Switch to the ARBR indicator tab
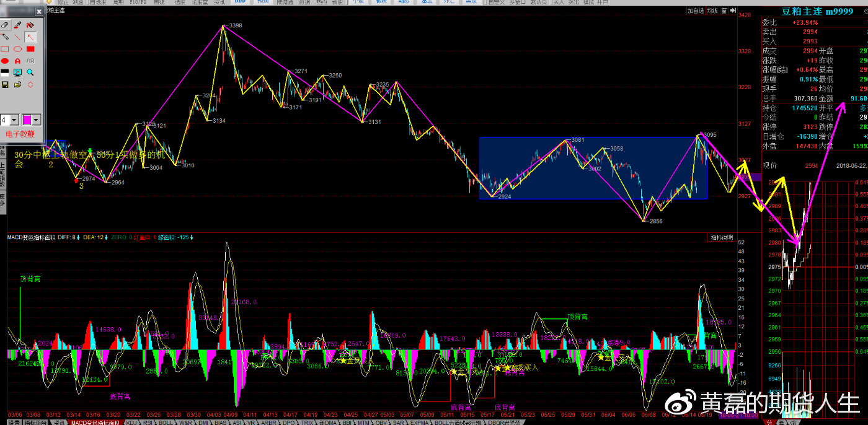The image size is (868, 425). (x=269, y=422)
